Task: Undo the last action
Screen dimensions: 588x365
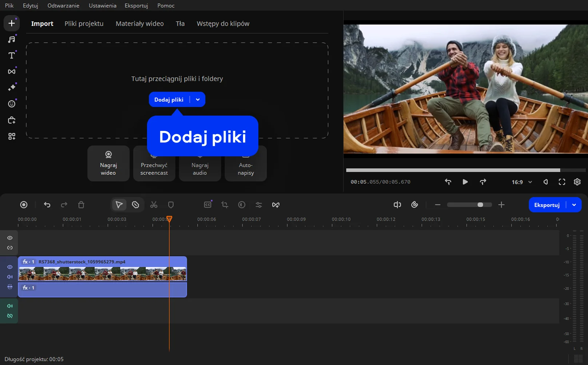Action: coord(47,205)
